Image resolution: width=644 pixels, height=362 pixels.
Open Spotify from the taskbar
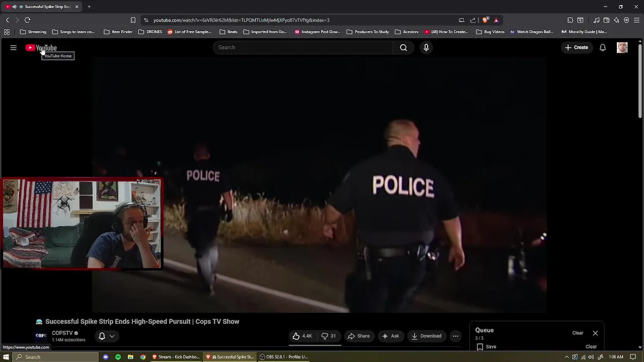click(x=118, y=357)
